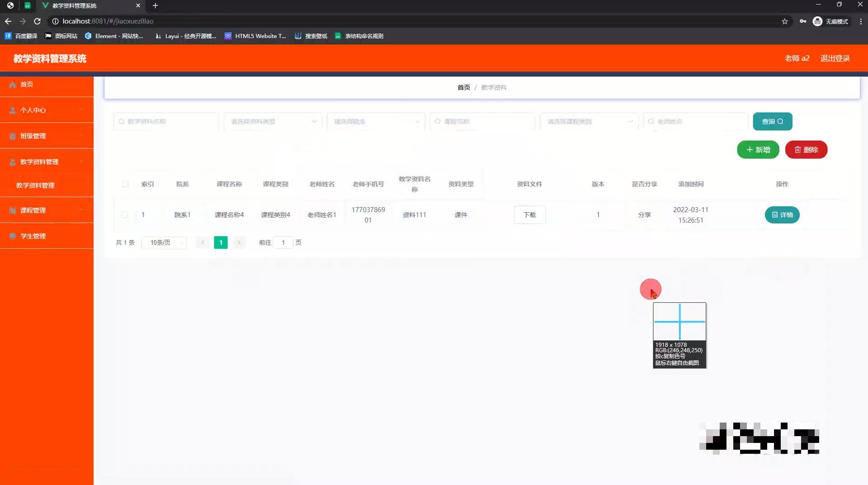Open the 10条/页 page size dropdown
The image size is (868, 485).
coord(164,242)
